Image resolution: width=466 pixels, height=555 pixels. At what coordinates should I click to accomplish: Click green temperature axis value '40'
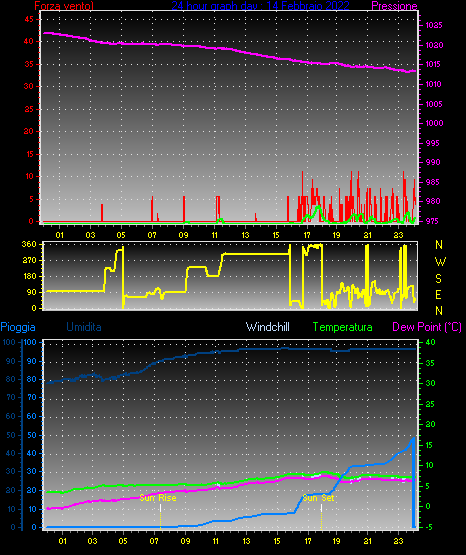[x=430, y=342]
